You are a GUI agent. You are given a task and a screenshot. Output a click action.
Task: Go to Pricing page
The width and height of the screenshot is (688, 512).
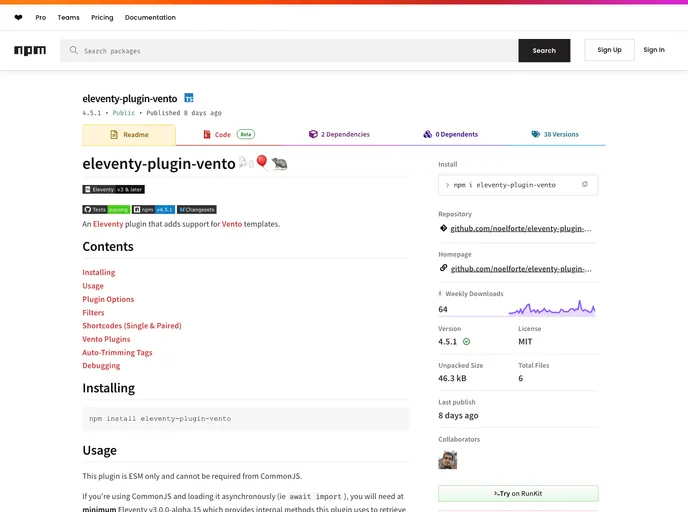102,18
